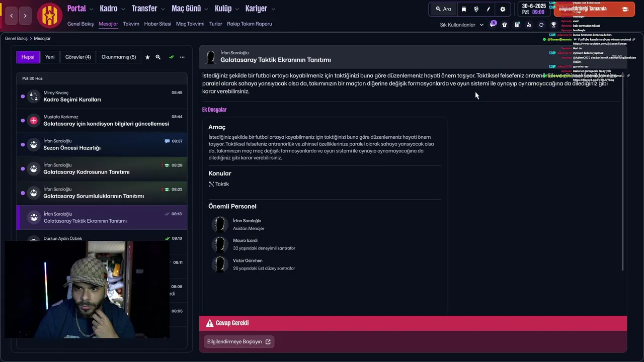Open the Turlar sub-tab

(215, 24)
